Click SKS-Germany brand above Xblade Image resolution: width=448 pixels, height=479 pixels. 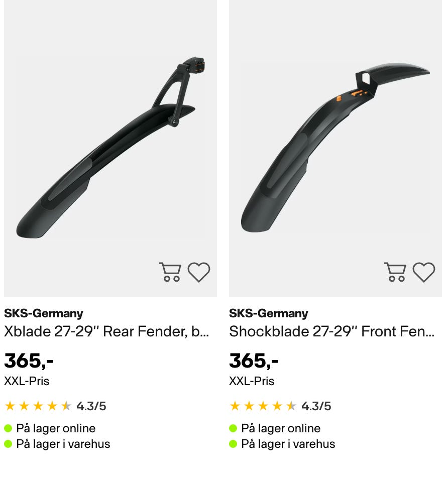43,313
